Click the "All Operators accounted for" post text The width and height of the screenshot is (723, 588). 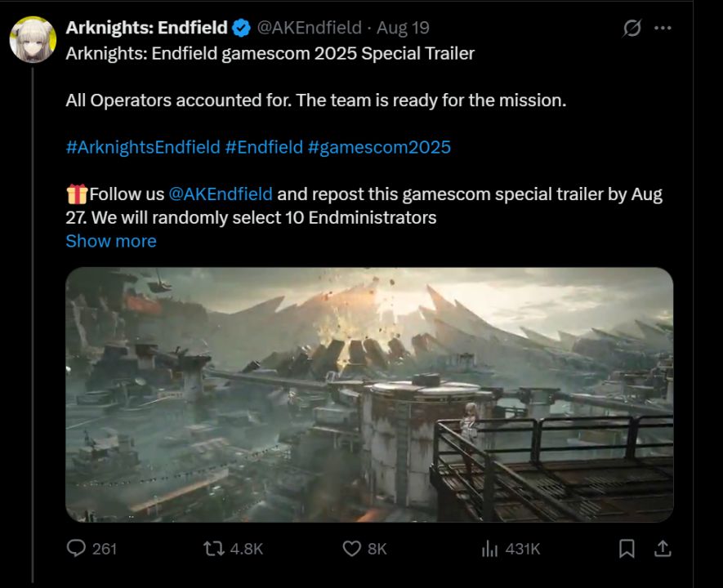click(315, 101)
